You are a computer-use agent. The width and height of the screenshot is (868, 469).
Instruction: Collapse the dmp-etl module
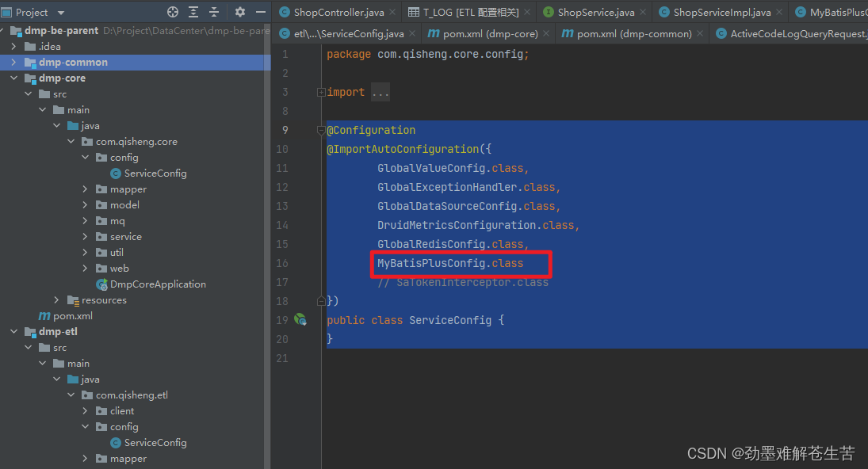point(13,331)
